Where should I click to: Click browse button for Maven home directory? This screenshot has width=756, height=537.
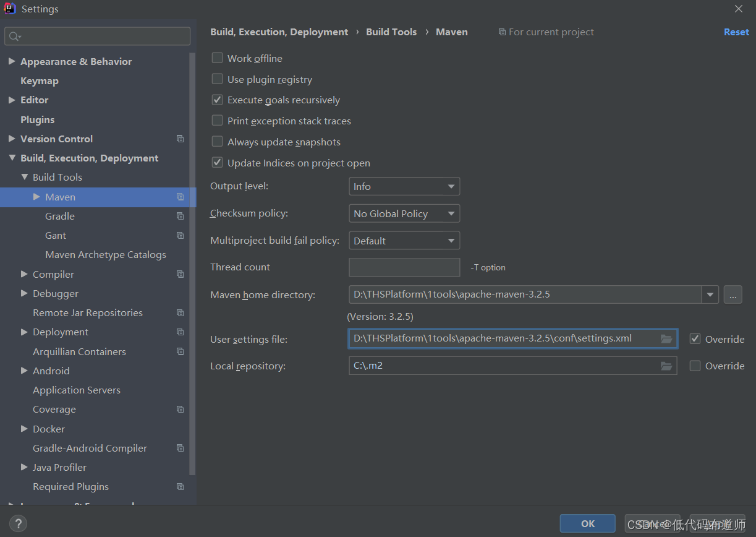point(733,294)
